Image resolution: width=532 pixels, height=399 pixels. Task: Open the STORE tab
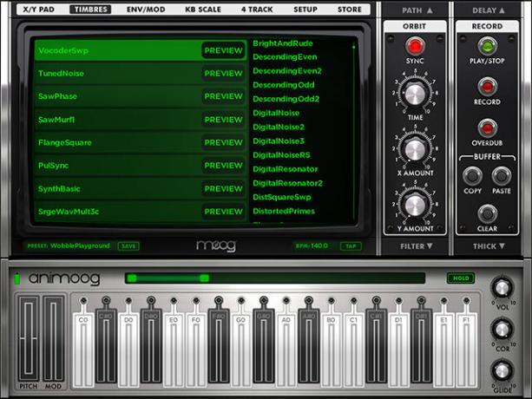(350, 10)
